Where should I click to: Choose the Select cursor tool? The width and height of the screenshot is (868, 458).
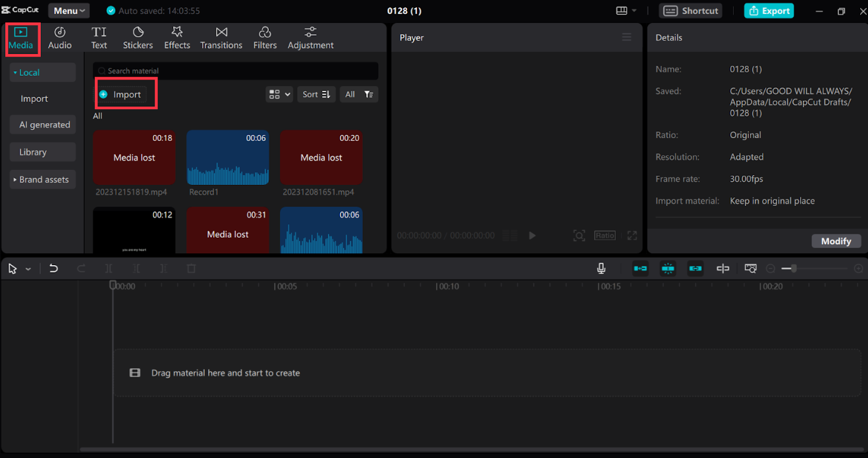[13, 268]
